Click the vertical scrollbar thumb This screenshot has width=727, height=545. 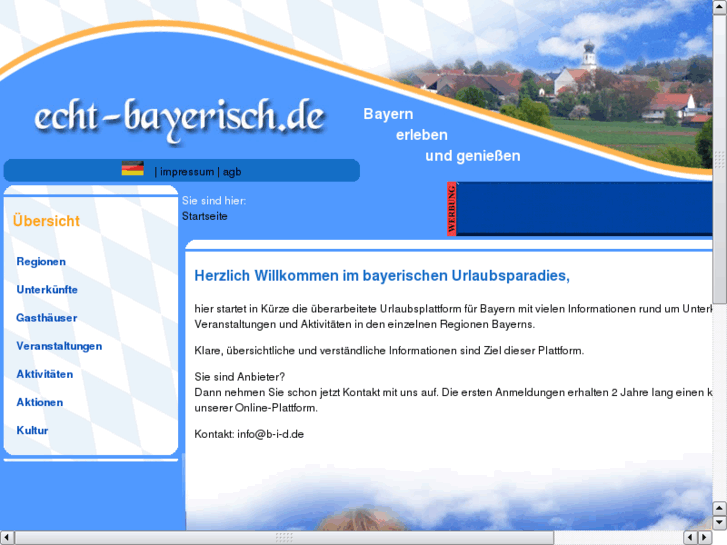click(720, 158)
